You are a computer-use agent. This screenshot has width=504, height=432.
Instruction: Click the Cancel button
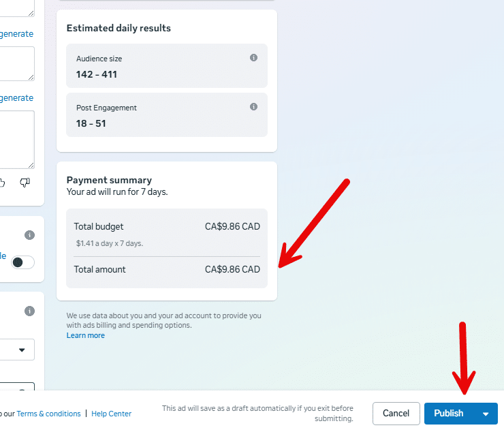[396, 414]
